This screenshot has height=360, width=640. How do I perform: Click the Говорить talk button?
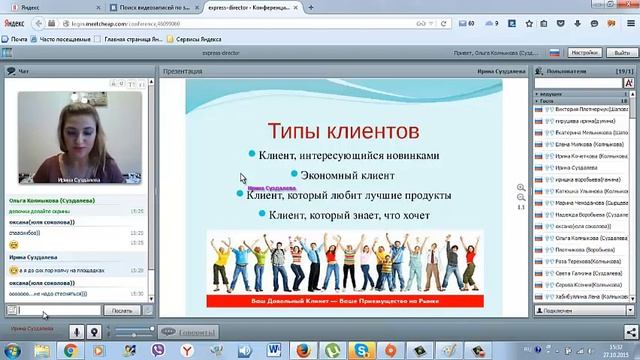[189, 332]
